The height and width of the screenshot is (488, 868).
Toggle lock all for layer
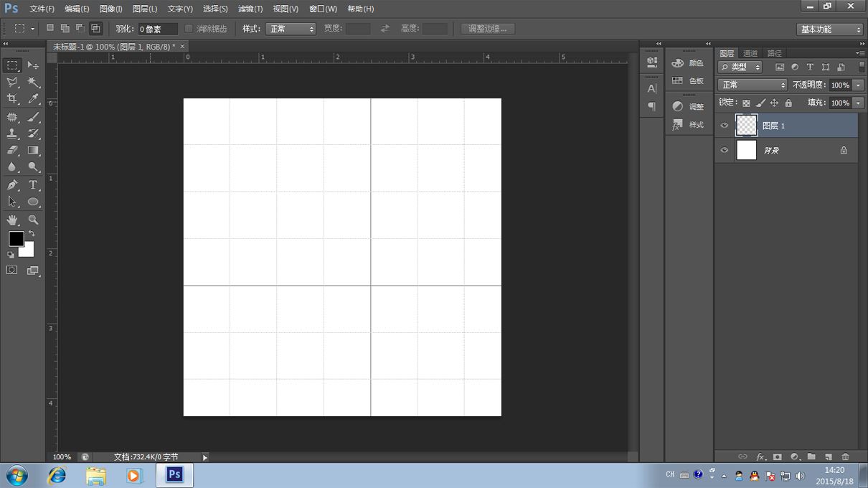pyautogui.click(x=788, y=103)
